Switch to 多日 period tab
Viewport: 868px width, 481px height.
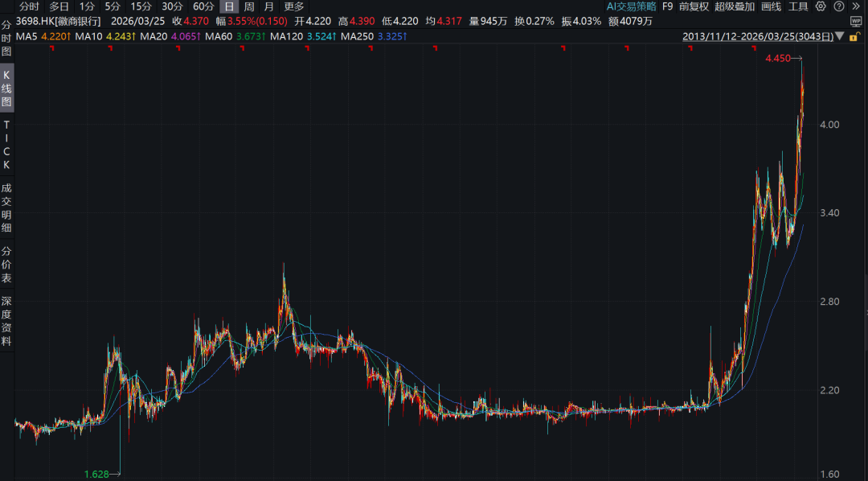(x=59, y=6)
